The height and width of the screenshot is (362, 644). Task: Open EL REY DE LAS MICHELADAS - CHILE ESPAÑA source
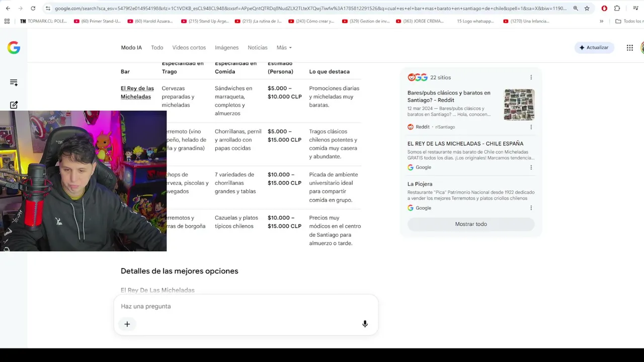465,144
